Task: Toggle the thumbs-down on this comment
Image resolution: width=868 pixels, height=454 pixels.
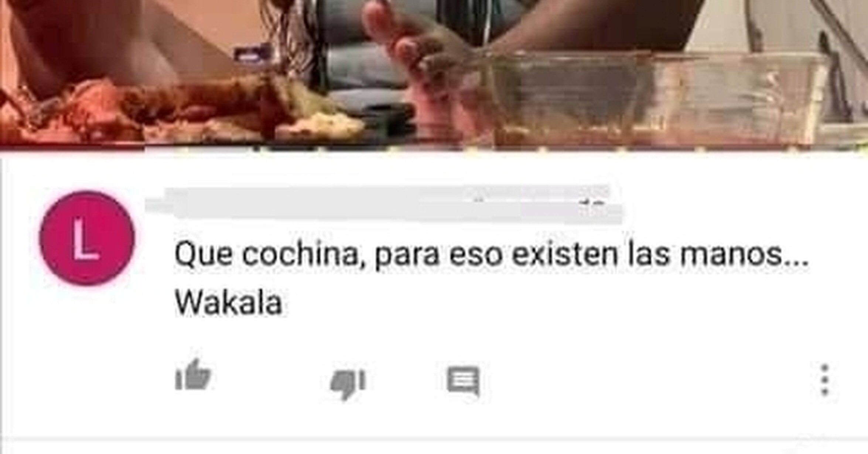Action: pos(348,384)
